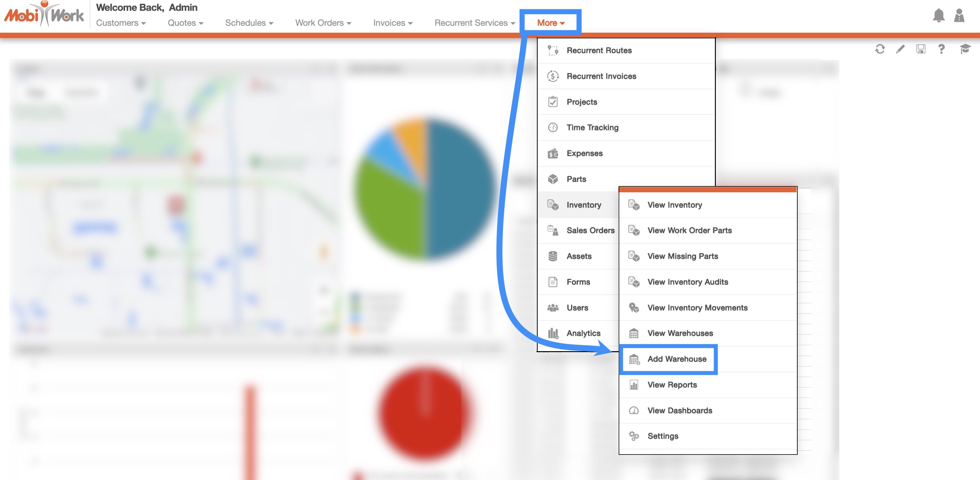Viewport: 980px width, 480px height.
Task: Select Add Warehouse from Inventory submenu
Action: point(677,359)
